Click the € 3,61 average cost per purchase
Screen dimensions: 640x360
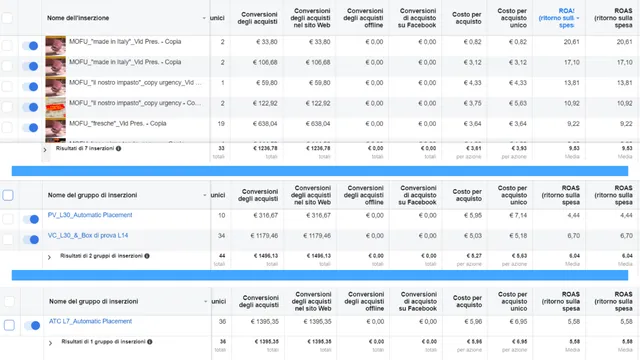click(x=473, y=149)
